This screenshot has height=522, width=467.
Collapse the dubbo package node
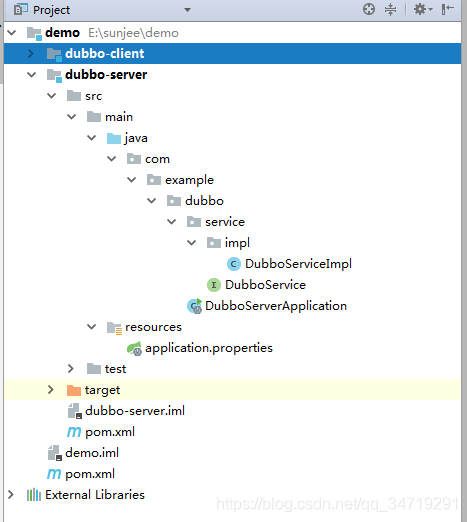pos(152,201)
